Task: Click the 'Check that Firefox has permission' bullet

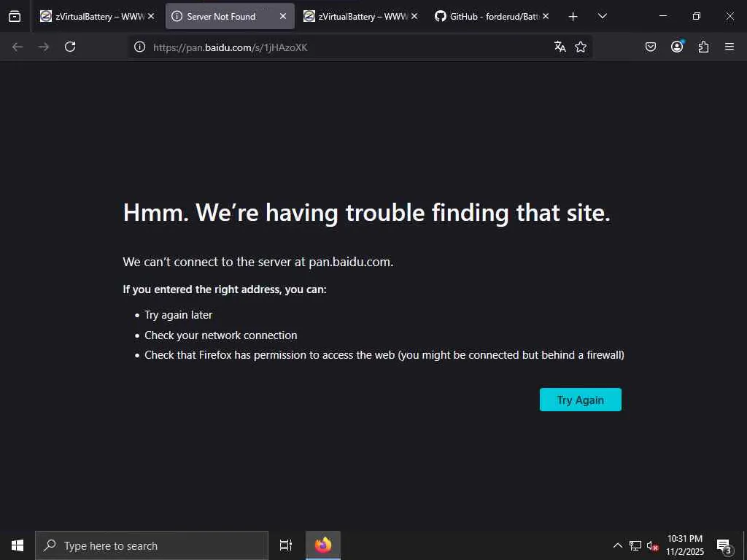Action: click(384, 355)
